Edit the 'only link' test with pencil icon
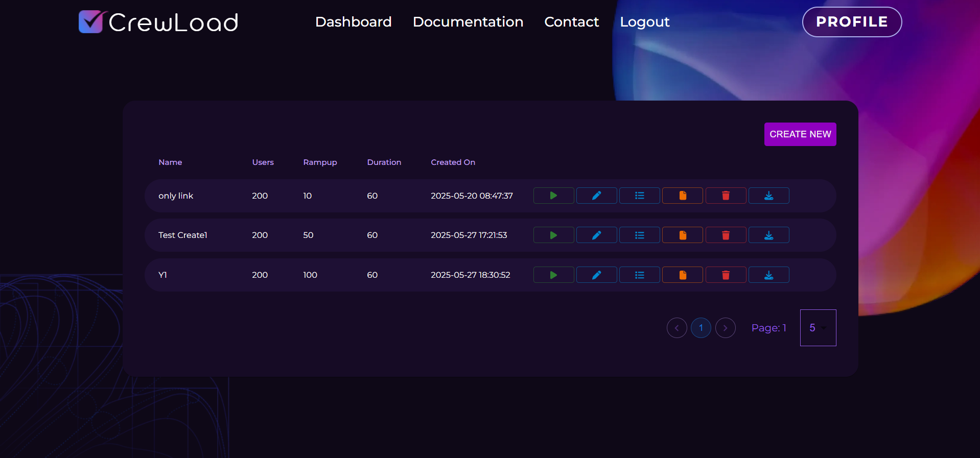This screenshot has width=980, height=458. pos(596,196)
